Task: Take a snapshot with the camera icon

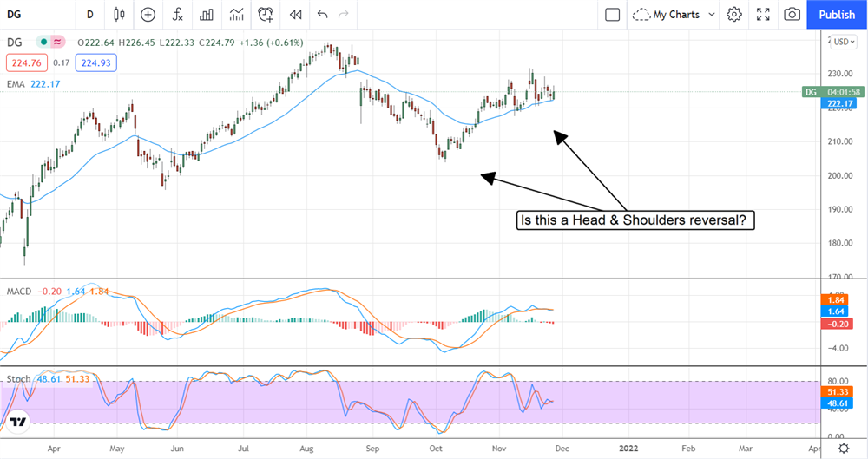Action: [792, 14]
